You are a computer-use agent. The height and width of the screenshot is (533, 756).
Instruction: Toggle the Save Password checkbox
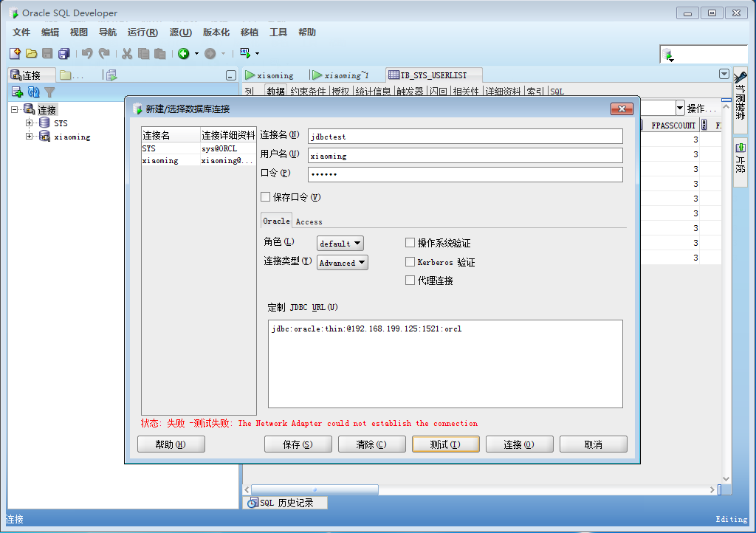[x=265, y=196]
